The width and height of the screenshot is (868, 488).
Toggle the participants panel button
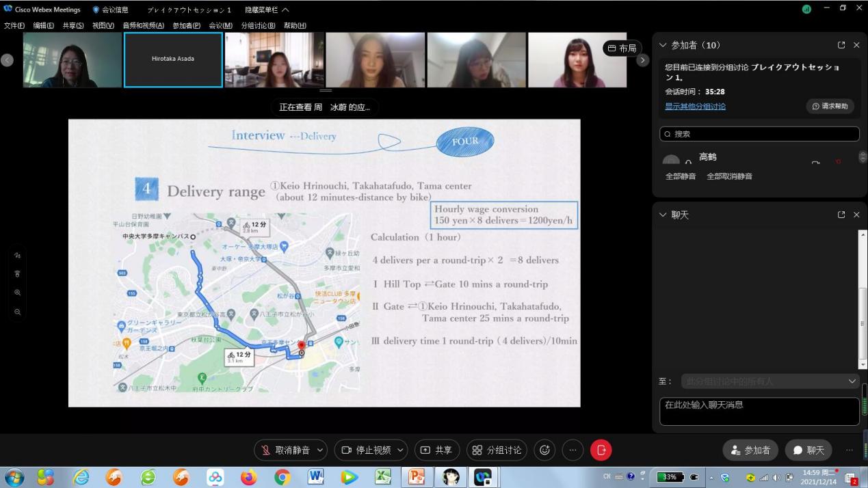pyautogui.click(x=750, y=450)
